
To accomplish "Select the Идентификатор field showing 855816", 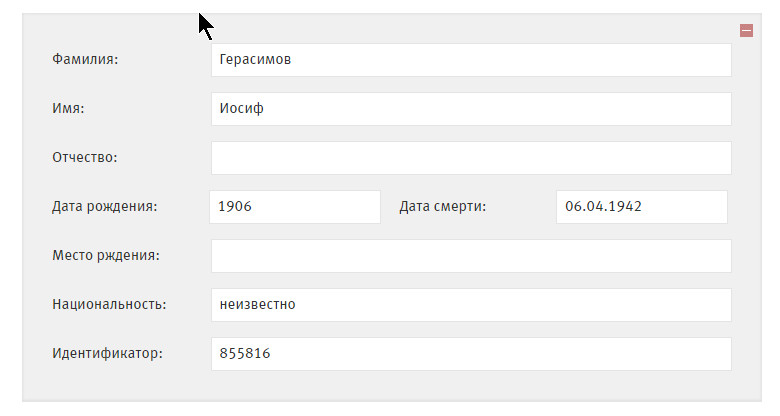I will point(471,354).
